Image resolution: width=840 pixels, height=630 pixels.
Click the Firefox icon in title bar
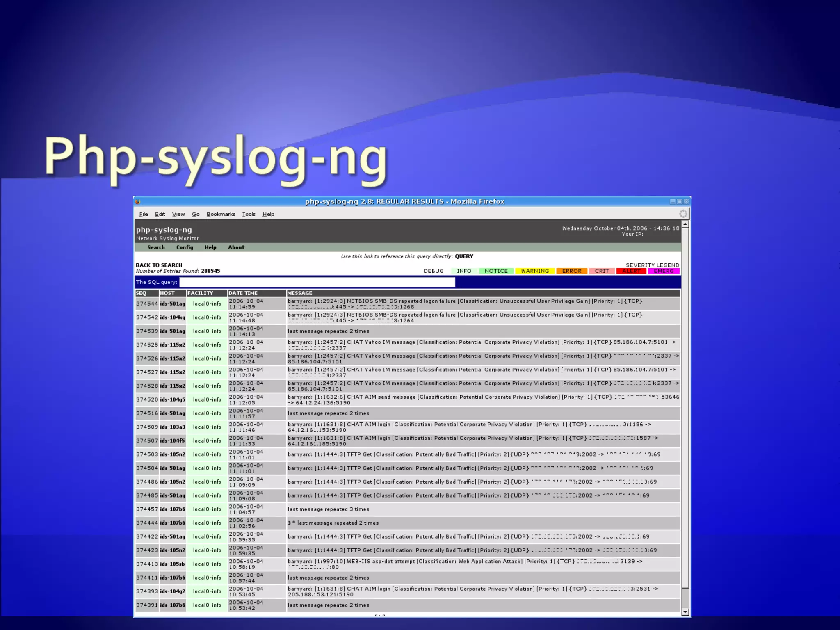coord(138,201)
